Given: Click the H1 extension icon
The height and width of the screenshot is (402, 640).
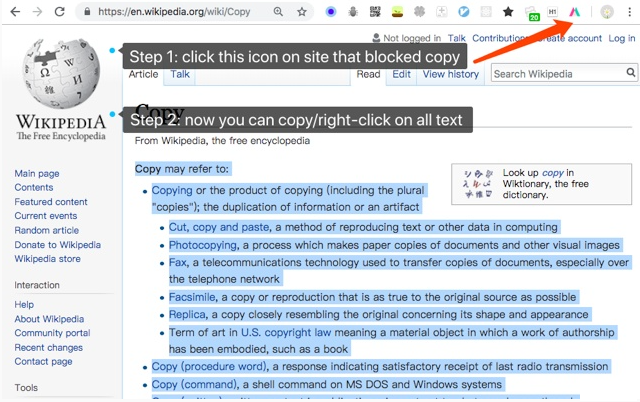Looking at the screenshot, I should pyautogui.click(x=552, y=11).
